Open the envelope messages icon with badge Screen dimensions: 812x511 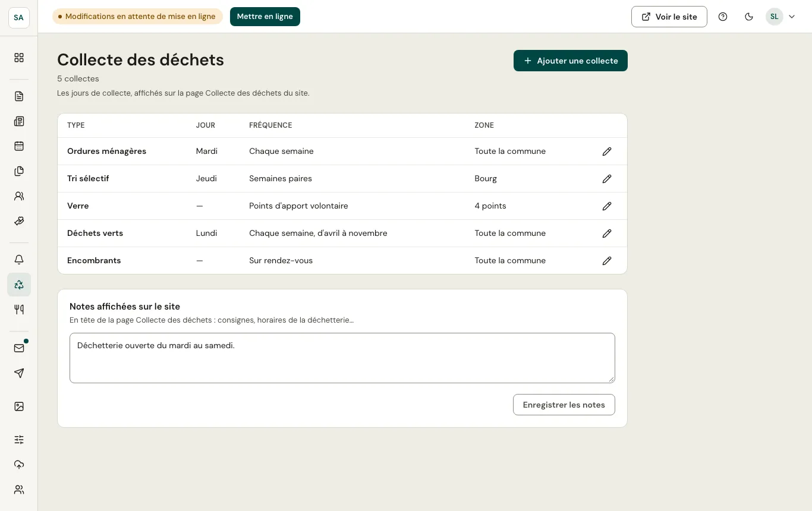19,348
